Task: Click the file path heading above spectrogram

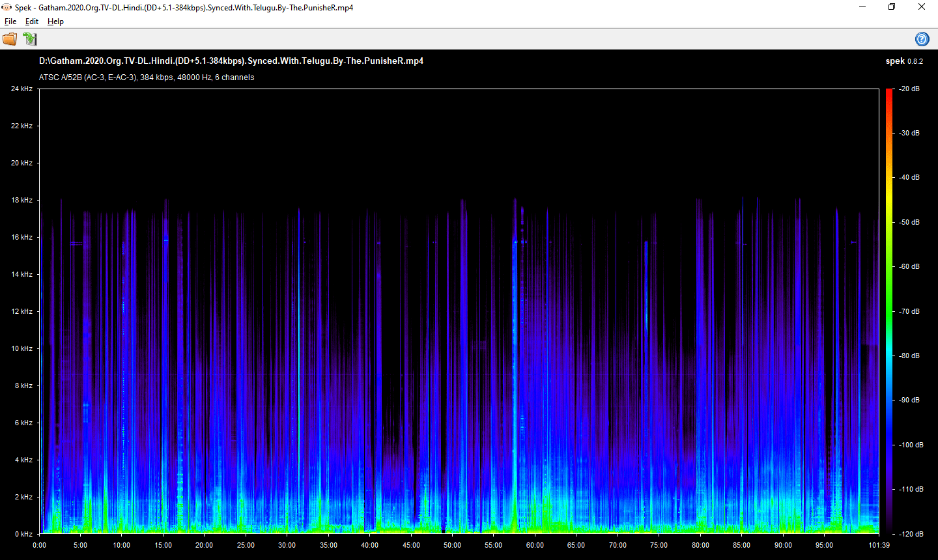Action: [231, 61]
